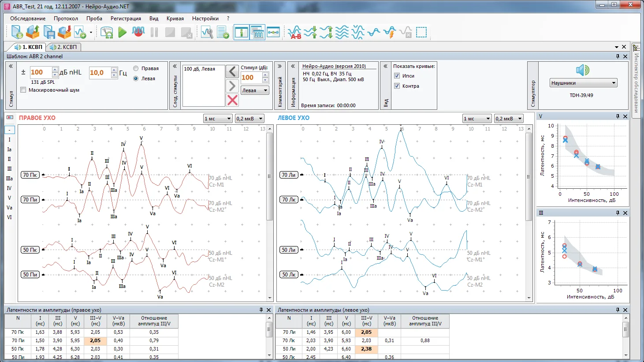Activate the dashed rectangle selection tool
Screen dimensions: 644x362
click(x=421, y=32)
